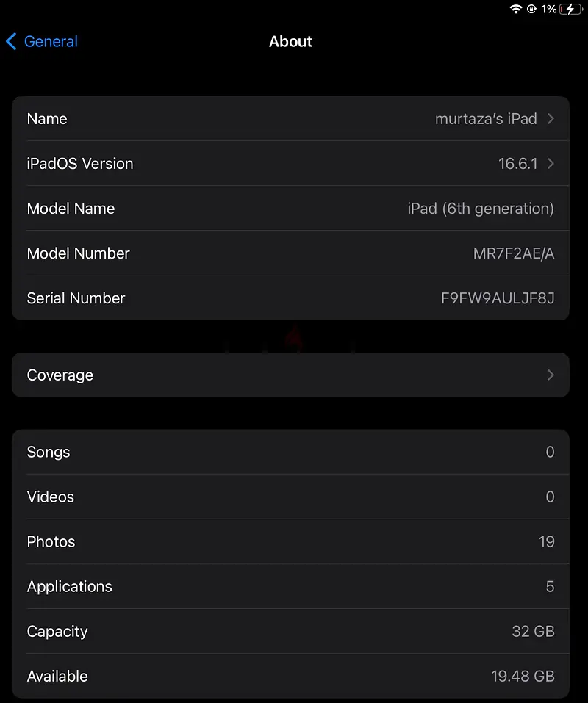Tap the Available 19.48 GB row
Viewport: 588px width, 703px height.
[x=290, y=676]
